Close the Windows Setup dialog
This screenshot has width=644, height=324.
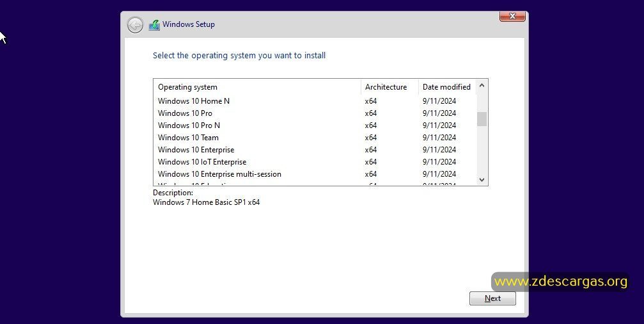pyautogui.click(x=512, y=16)
